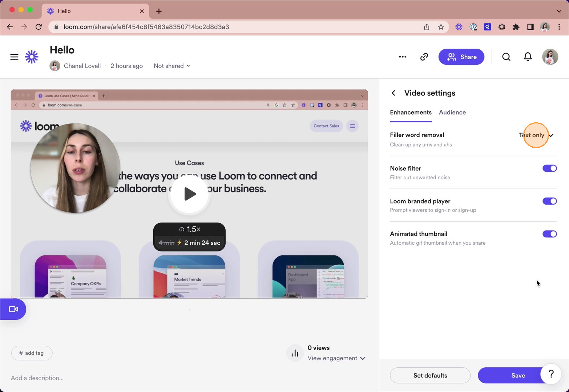Toggle the Noise filter switch
The image size is (569, 392).
pos(550,168)
